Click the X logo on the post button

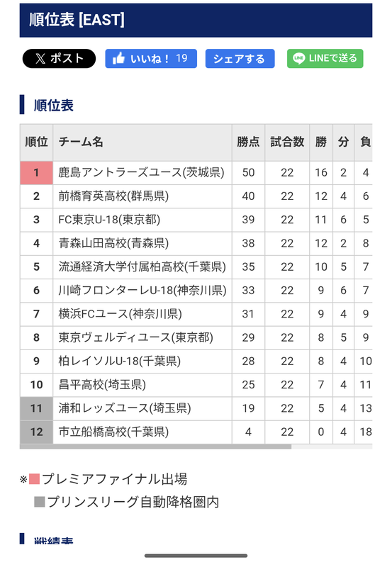tap(40, 59)
